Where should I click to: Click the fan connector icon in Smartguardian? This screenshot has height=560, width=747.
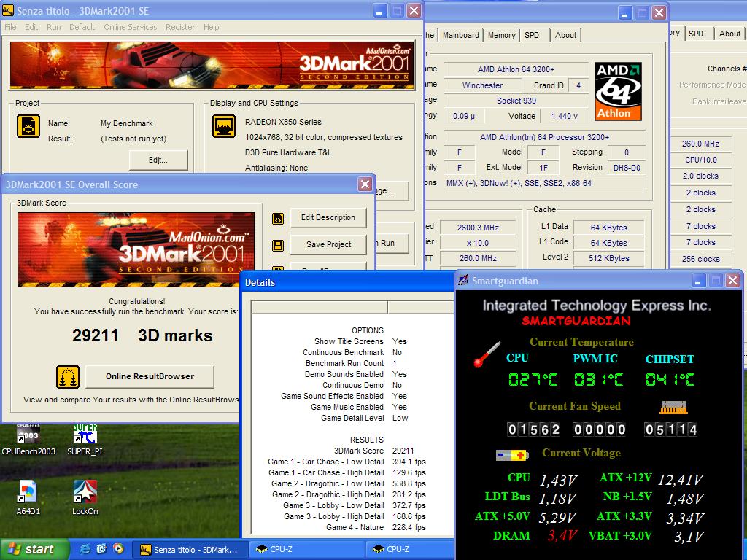click(x=673, y=407)
